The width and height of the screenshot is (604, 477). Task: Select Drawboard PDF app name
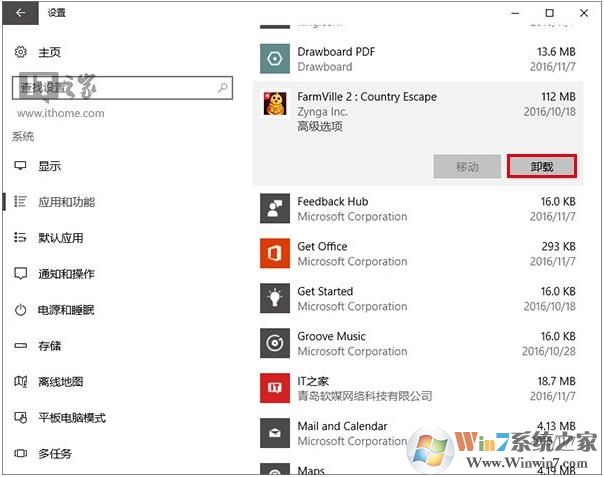tap(336, 52)
